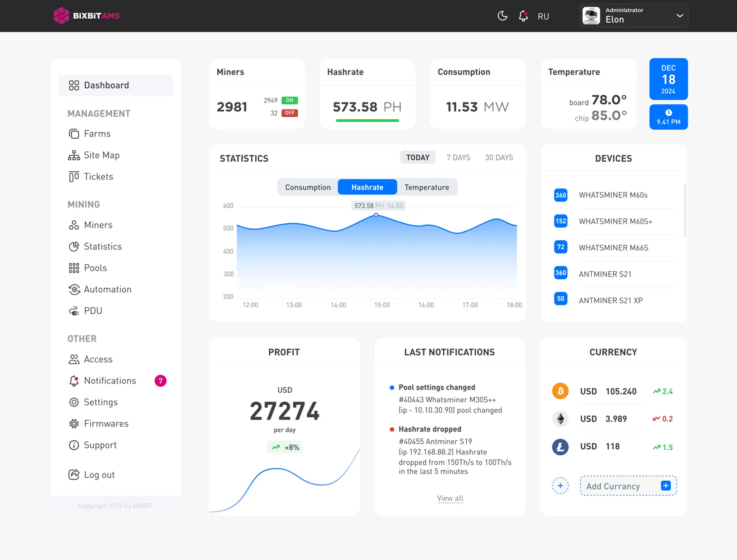This screenshot has height=560, width=737.
Task: Select the 30 DAYS statistics range
Action: 499,158
